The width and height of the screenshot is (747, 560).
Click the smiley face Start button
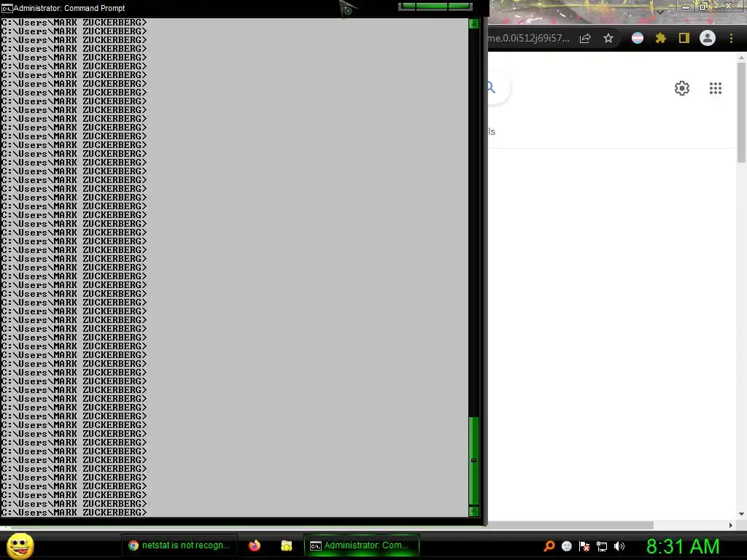(20, 545)
